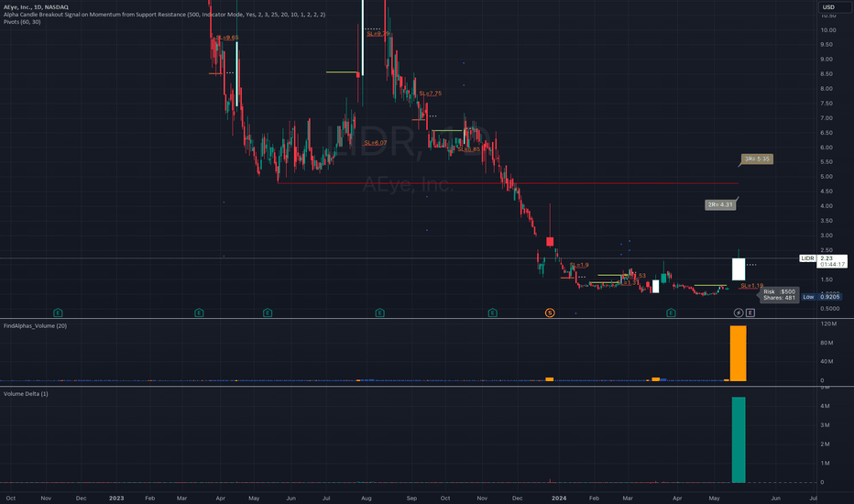Click the 120 M volume scale value
Viewport: 854px width, 504px height.
828,323
